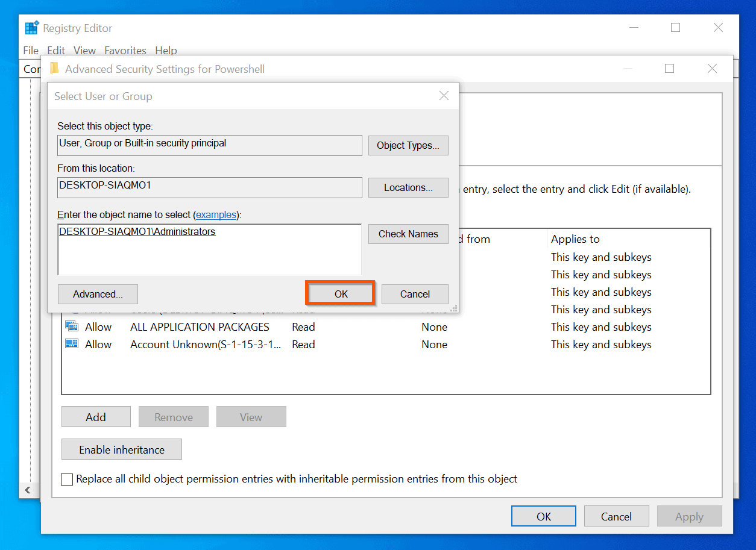Click the Object Types... button

pos(408,145)
